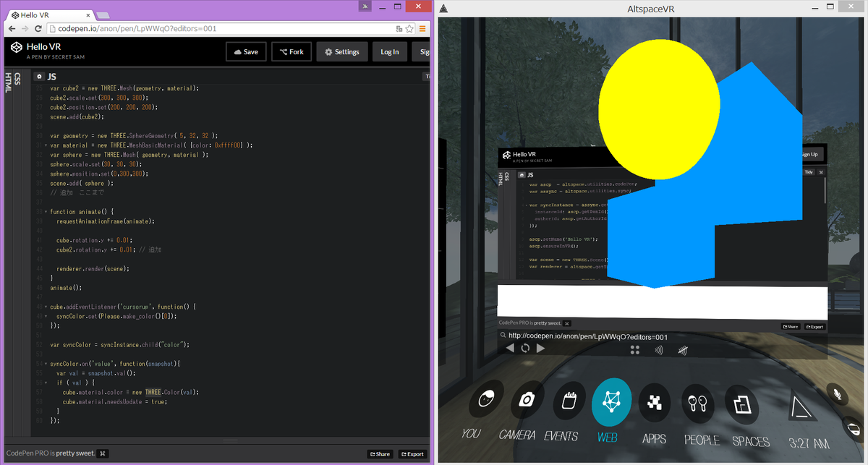This screenshot has height=465, width=868.
Task: Open a new Chrome tab
Action: (103, 14)
